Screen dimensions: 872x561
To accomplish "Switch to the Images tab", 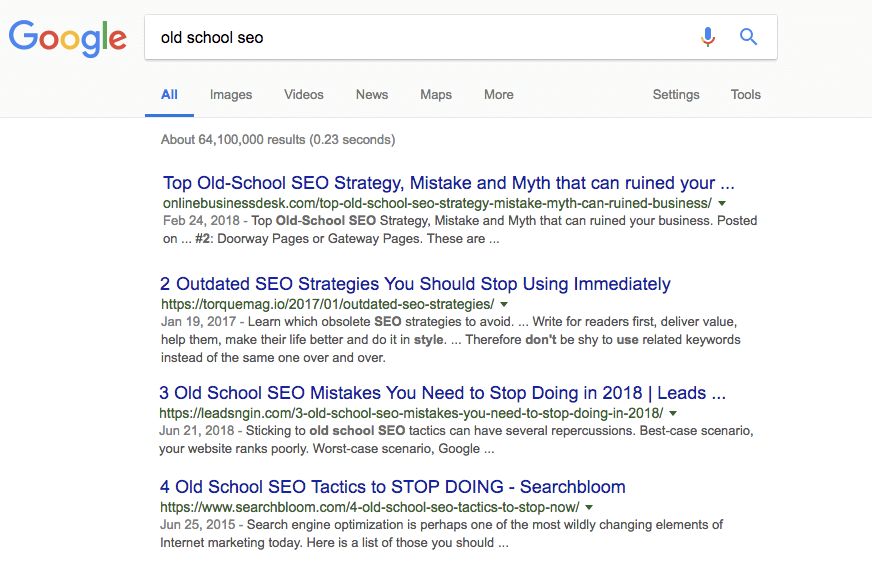I will (231, 95).
